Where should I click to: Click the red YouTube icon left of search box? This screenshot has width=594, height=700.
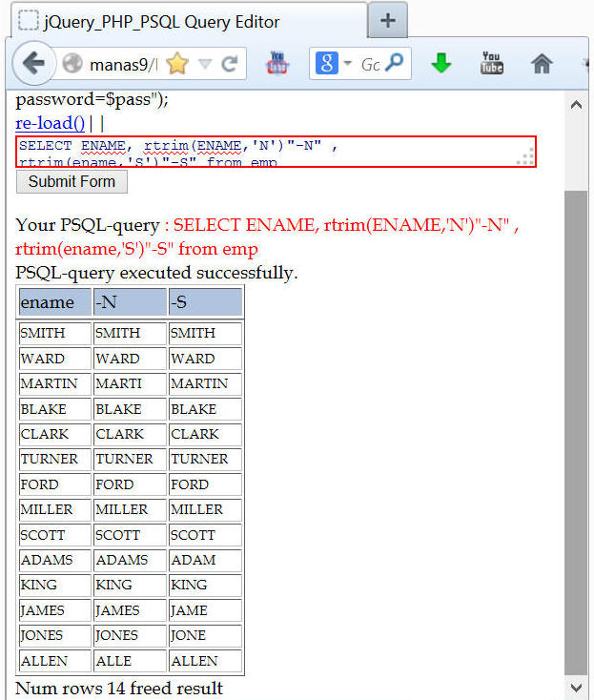(x=277, y=64)
